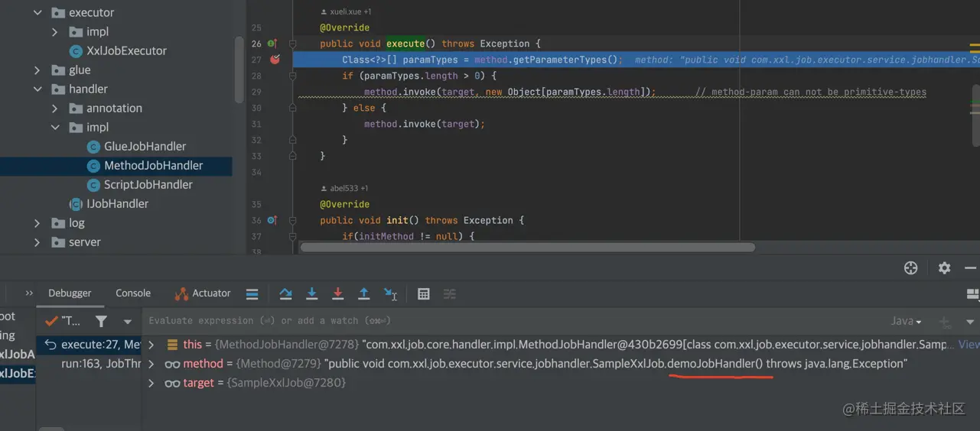The width and height of the screenshot is (980, 431).
Task: Click the fold marker on line 28
Action: pos(292,76)
